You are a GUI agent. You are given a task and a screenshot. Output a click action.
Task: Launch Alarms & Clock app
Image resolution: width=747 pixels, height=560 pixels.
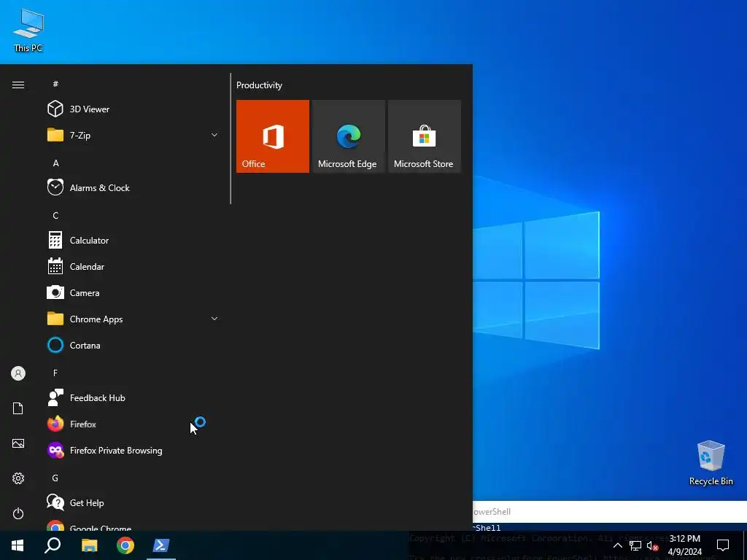132,187
